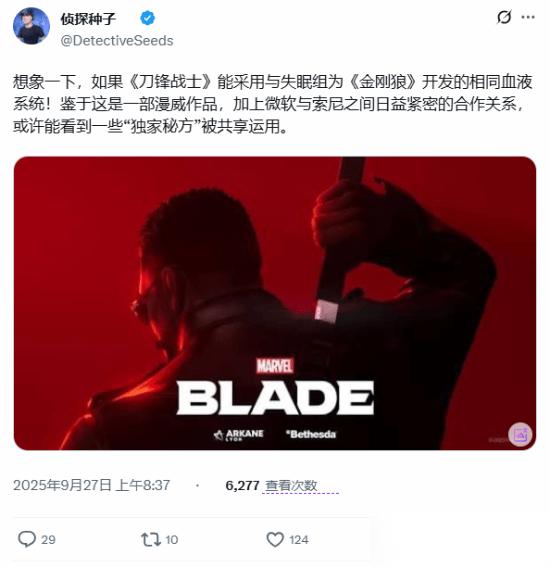
Task: Open the three-dot more options menu
Action: pyautogui.click(x=528, y=17)
